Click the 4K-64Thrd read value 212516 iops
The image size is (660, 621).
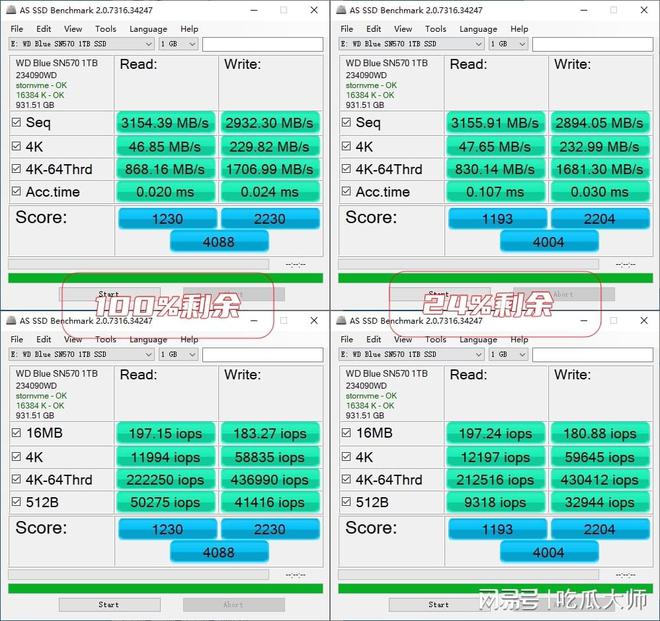pos(495,480)
